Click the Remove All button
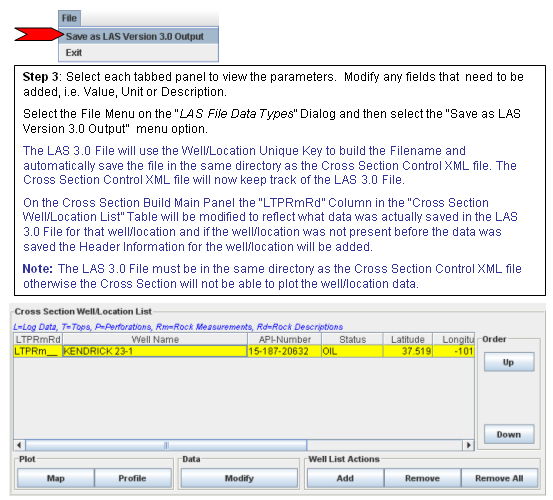553x500 pixels. [499, 478]
